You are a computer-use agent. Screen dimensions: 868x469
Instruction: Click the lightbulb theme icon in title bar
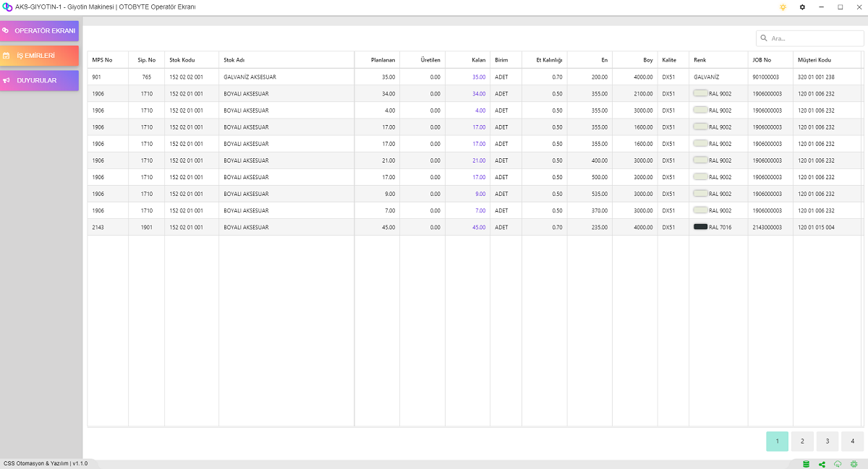(783, 7)
